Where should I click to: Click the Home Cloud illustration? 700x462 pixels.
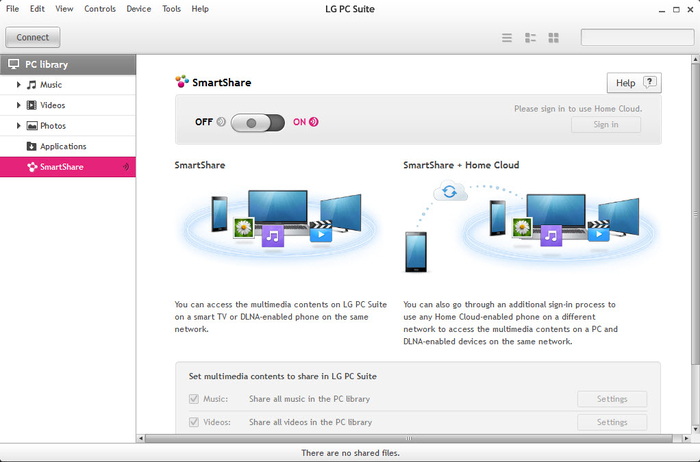pos(529,226)
